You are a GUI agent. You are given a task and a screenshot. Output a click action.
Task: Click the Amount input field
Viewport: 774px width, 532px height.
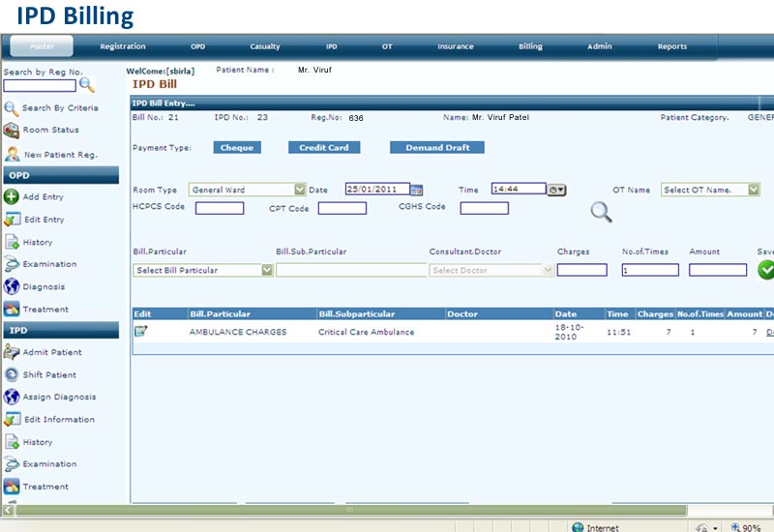[x=718, y=270]
